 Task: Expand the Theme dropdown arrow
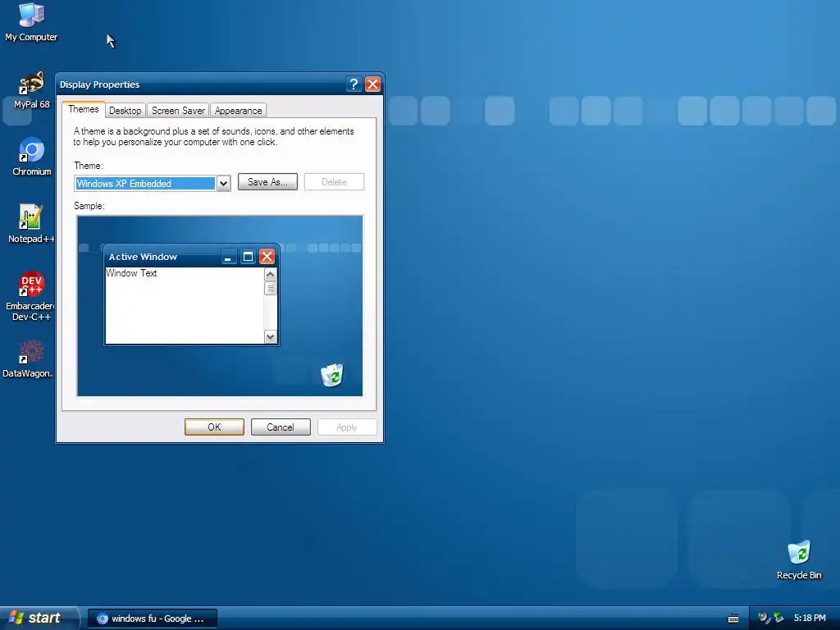223,183
